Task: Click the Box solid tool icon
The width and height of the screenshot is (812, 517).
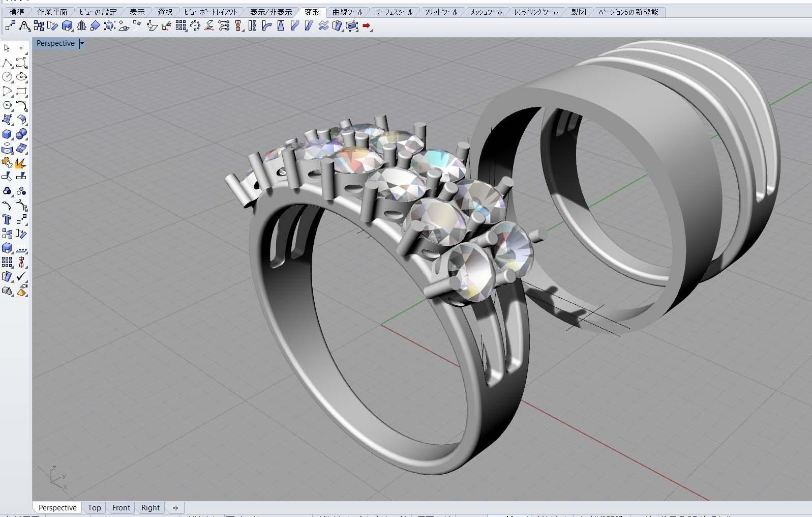Action: pos(7,134)
